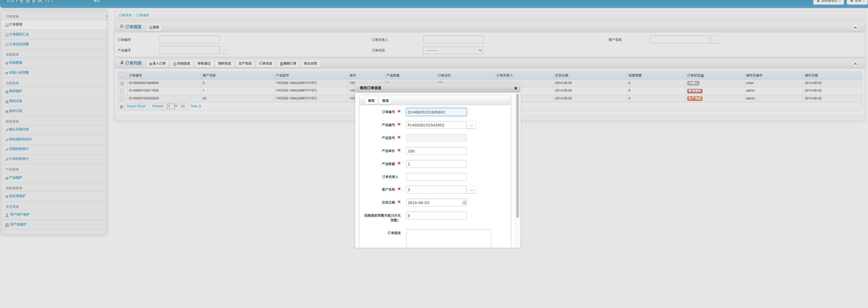Image resolution: width=868 pixels, height=308 pixels.
Task: Close the 修改订单信息 dialog
Action: pyautogui.click(x=516, y=88)
